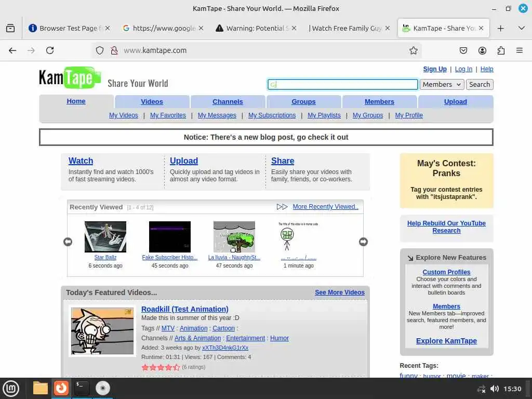Click the disc icon in the taskbar
Image resolution: width=532 pixels, height=399 pixels.
(102, 388)
